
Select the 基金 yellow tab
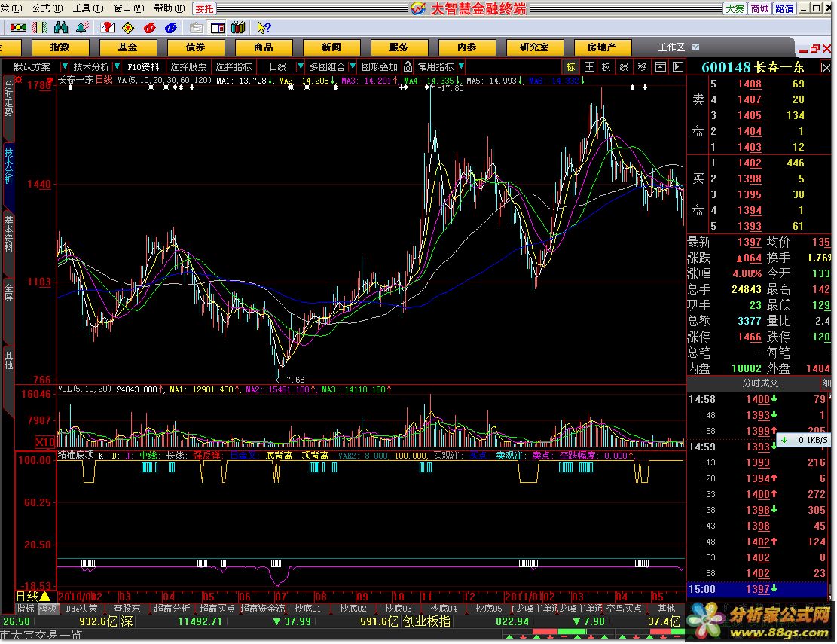click(x=127, y=47)
